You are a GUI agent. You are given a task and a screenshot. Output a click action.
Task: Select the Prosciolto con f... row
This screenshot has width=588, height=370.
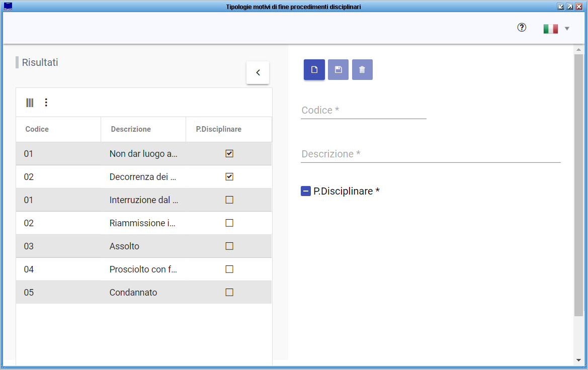coord(143,269)
